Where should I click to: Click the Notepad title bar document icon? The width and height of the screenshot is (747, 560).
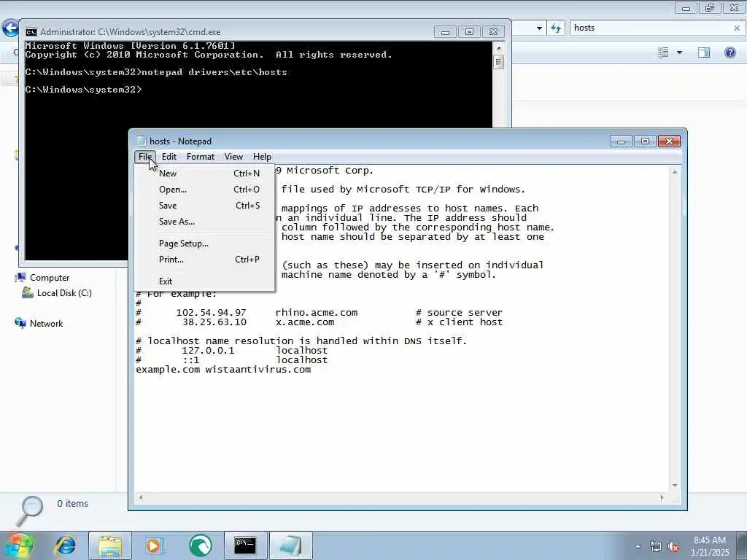click(x=141, y=141)
